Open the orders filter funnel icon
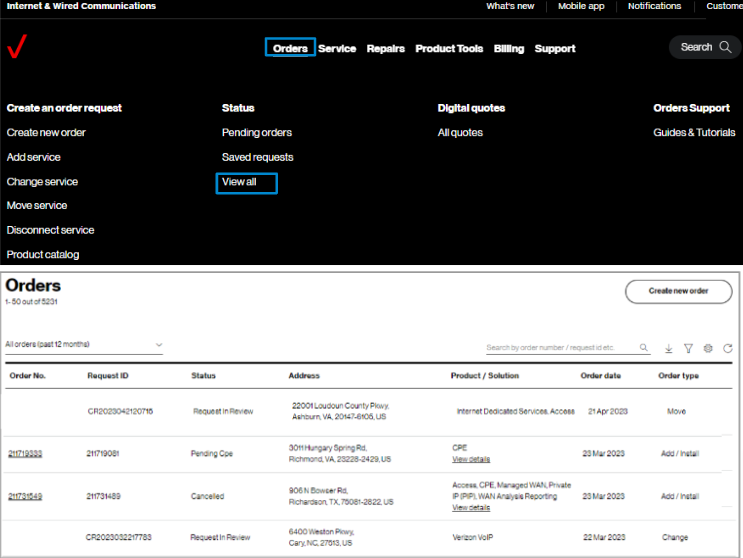The height and width of the screenshot is (558, 743). (688, 349)
